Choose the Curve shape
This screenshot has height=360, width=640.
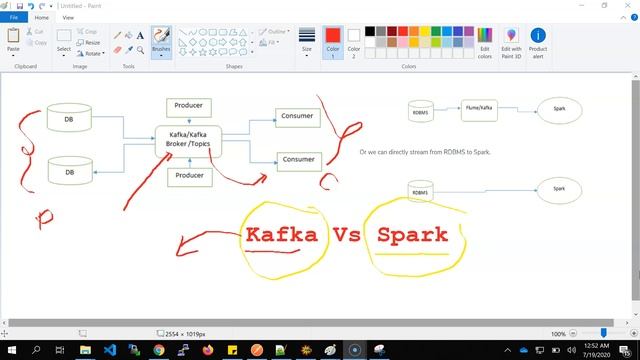[193, 32]
